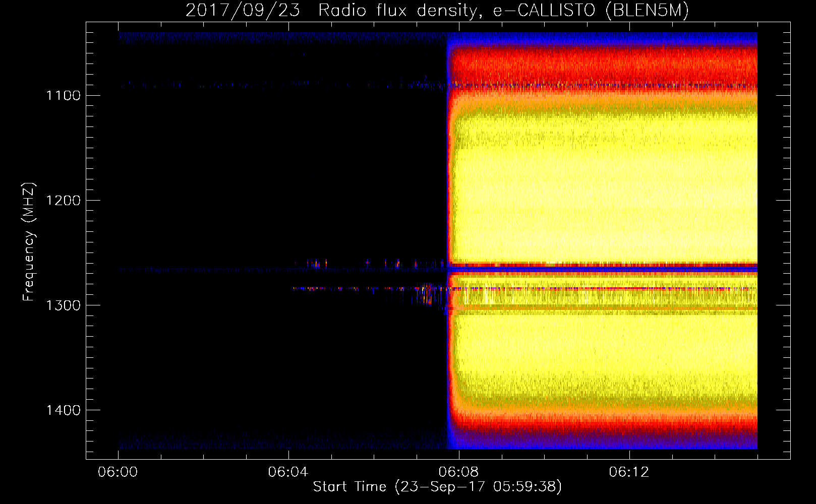Select the "1400" frequency axis label
This screenshot has height=504, width=816.
(x=63, y=410)
